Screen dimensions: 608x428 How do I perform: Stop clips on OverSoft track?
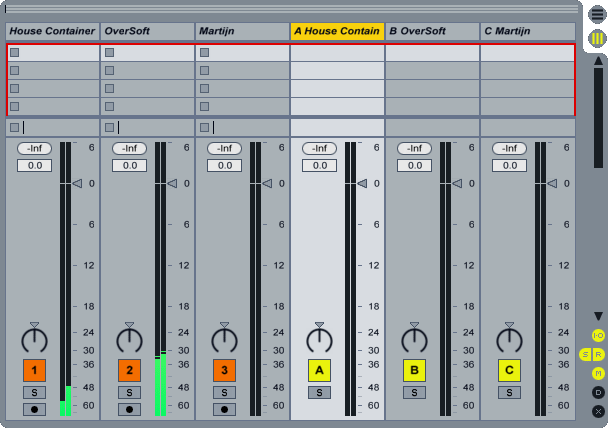[x=109, y=127]
